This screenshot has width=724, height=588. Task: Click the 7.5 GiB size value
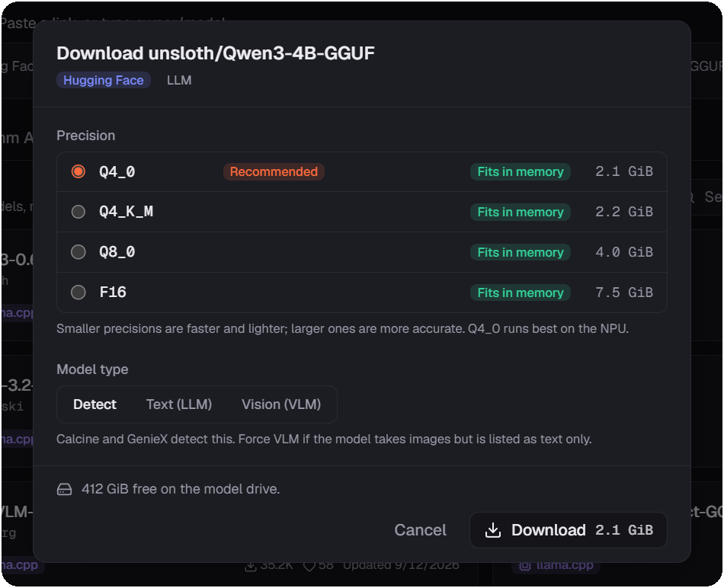[624, 292]
